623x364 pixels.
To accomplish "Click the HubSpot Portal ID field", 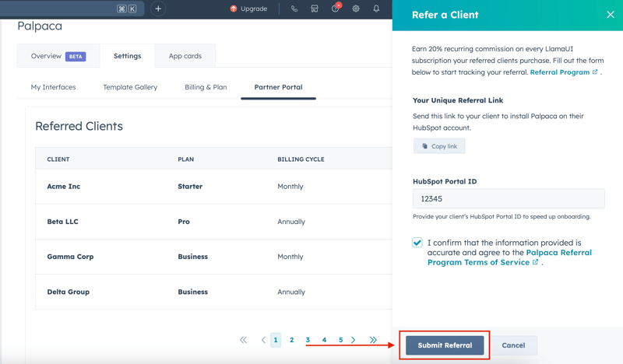I will tap(508, 199).
